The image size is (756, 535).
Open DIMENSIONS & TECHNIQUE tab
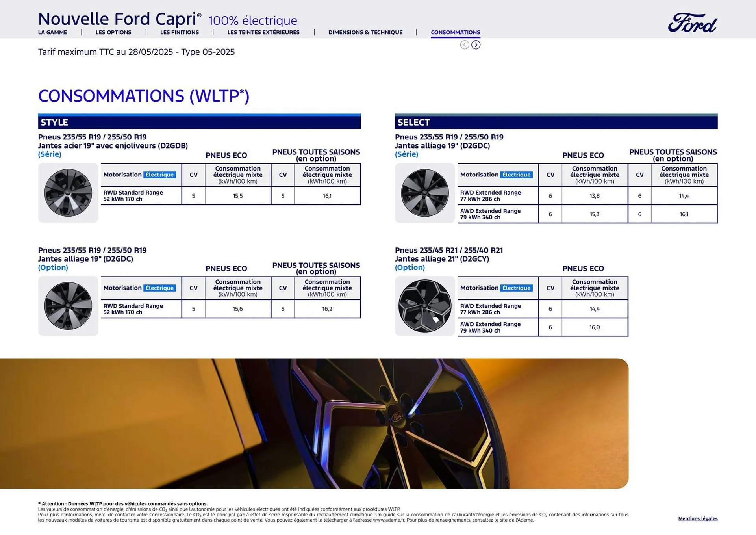(365, 32)
